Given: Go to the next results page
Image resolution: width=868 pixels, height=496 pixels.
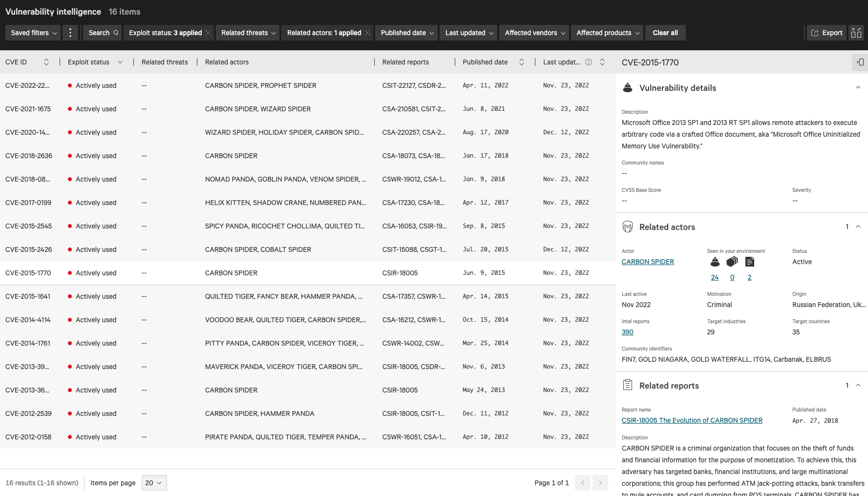Looking at the screenshot, I should pyautogui.click(x=600, y=483).
